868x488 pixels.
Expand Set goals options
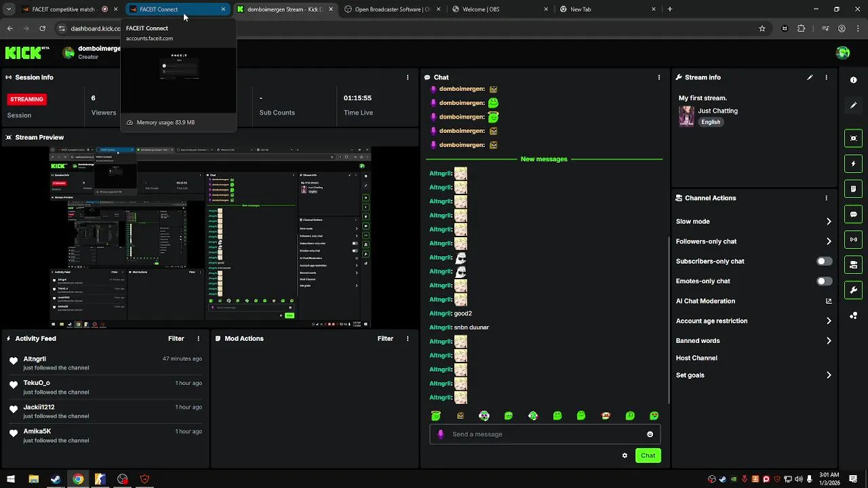click(829, 375)
